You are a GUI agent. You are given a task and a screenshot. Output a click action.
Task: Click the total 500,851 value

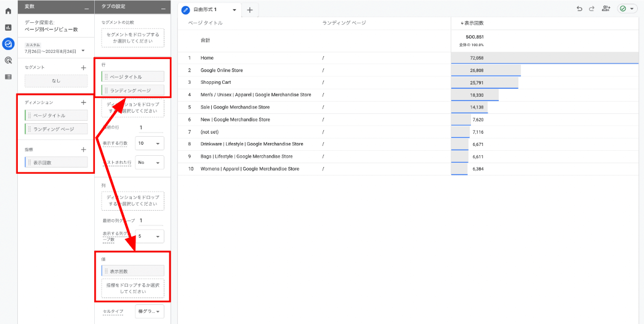474,36
